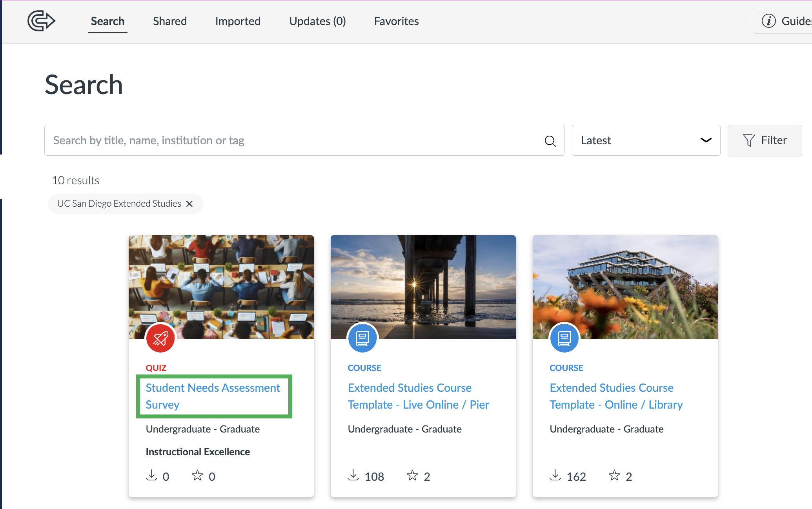Open Extended Studies Course Template - Live Online / Pier
812x509 pixels.
click(419, 396)
